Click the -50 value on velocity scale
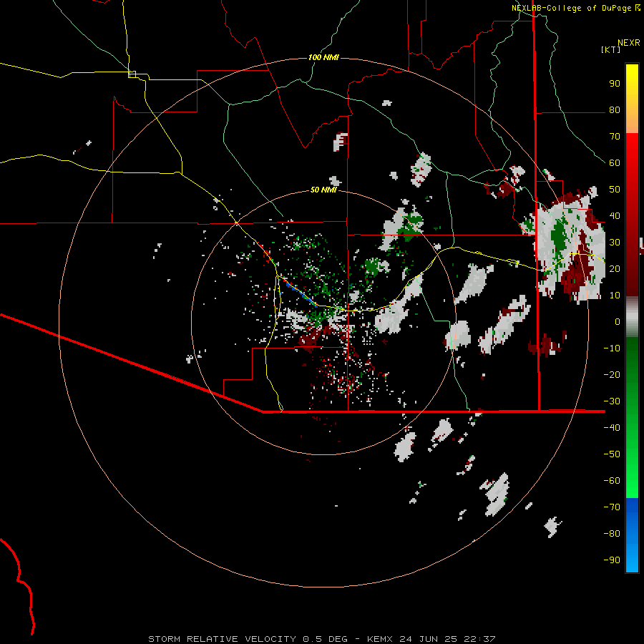The width and height of the screenshot is (644, 644). [612, 454]
